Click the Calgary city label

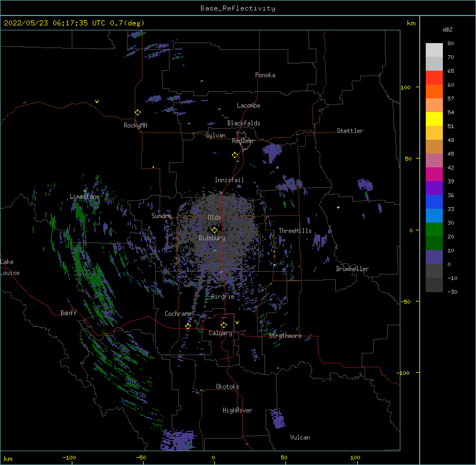coord(220,333)
